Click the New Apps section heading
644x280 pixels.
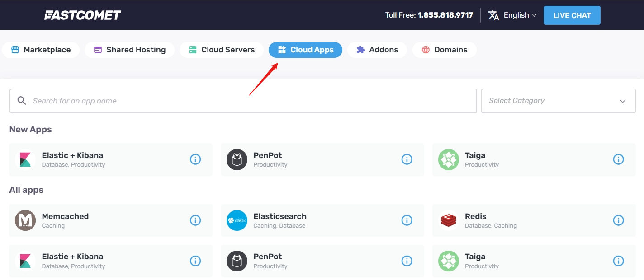31,130
